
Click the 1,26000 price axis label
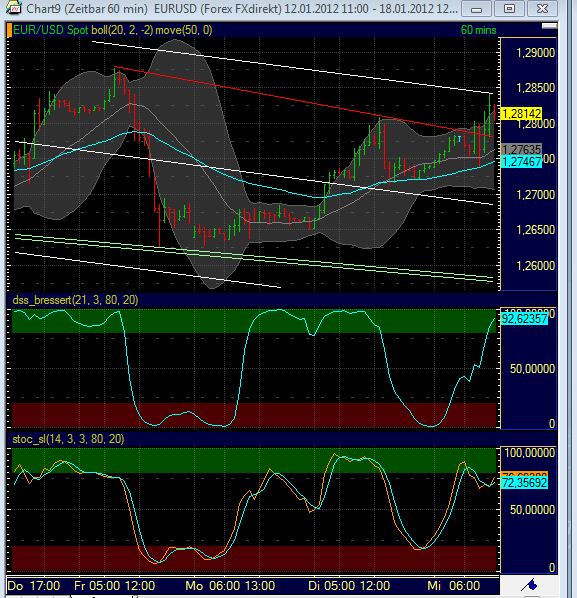click(535, 265)
